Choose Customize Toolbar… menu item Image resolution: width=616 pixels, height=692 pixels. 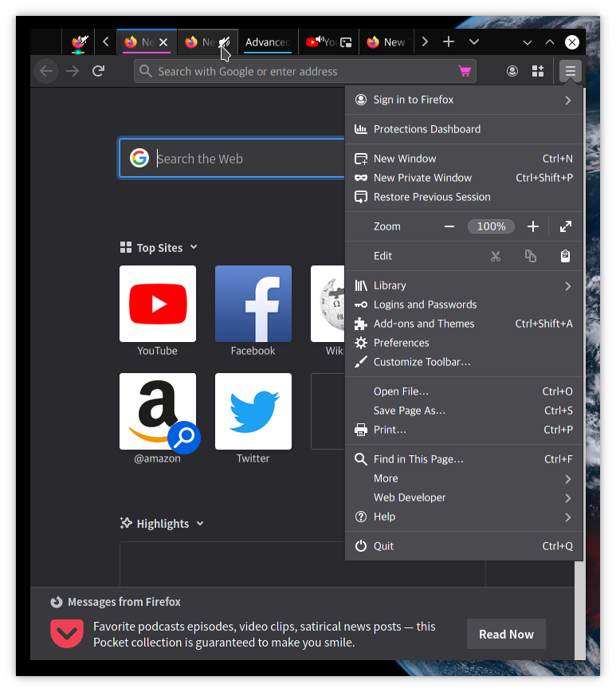tap(464, 362)
